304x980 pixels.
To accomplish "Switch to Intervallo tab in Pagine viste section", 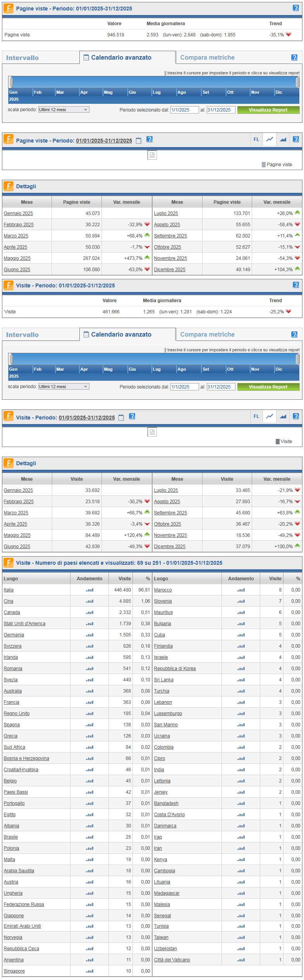I will pos(22,58).
